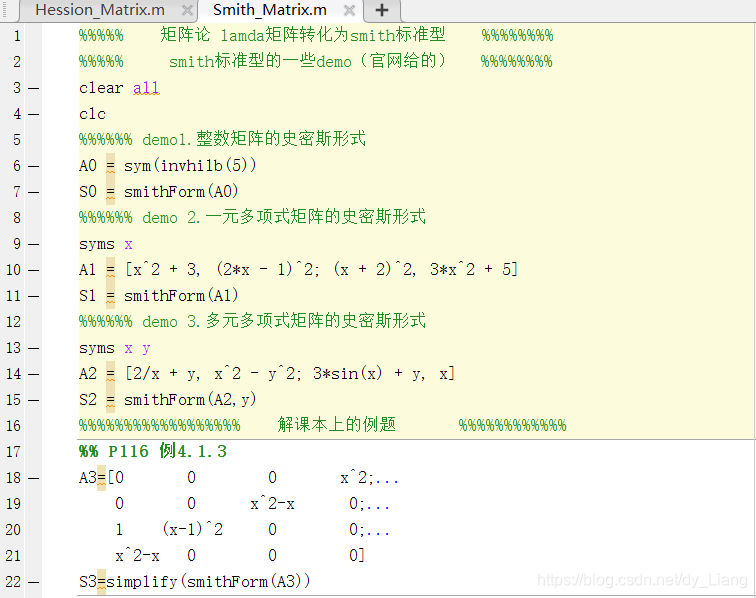Image resolution: width=756 pixels, height=598 pixels.
Task: Set breakpoint at line 13 dash
Action: tap(33, 348)
